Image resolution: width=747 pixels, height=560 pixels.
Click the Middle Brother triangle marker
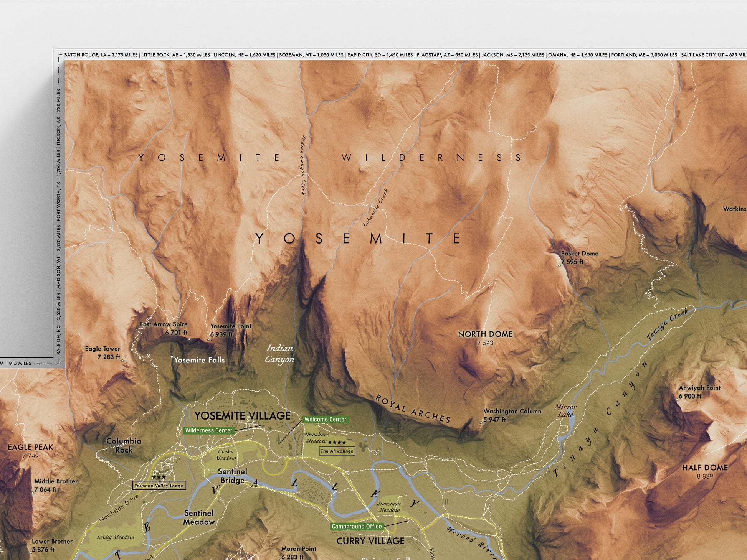click(x=33, y=492)
